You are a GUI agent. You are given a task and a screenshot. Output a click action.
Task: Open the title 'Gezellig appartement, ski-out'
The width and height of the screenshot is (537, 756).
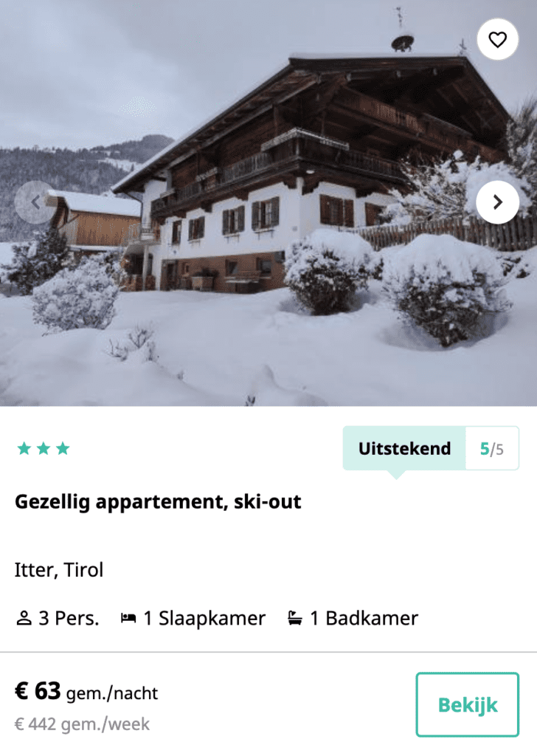pos(158,502)
